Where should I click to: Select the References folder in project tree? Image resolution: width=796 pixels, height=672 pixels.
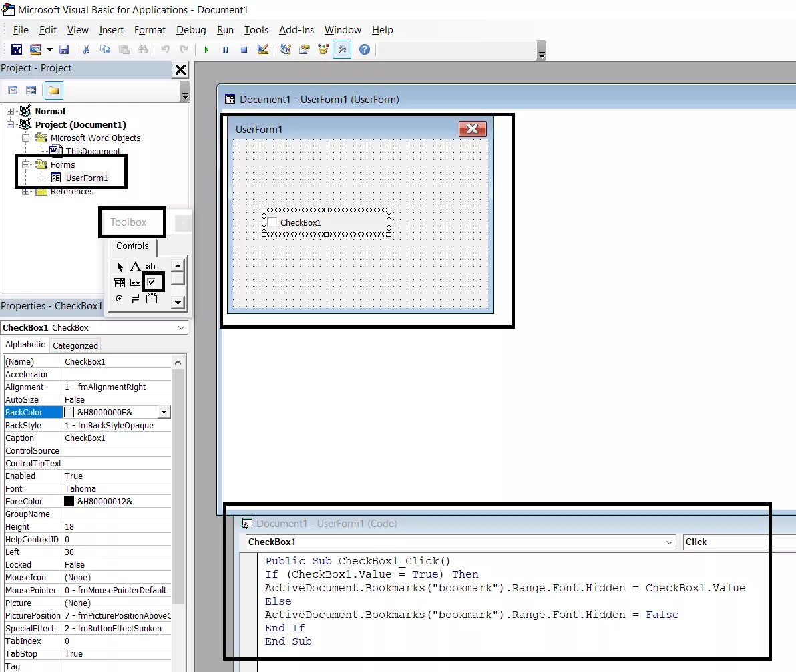72,192
